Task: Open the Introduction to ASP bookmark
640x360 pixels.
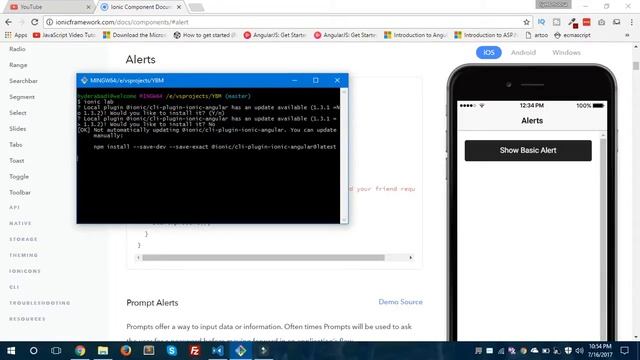Action: [x=486, y=35]
